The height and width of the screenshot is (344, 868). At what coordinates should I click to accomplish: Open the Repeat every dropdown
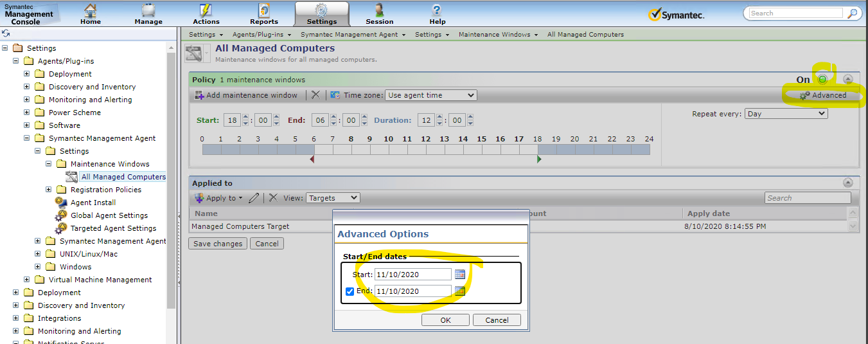pyautogui.click(x=786, y=114)
